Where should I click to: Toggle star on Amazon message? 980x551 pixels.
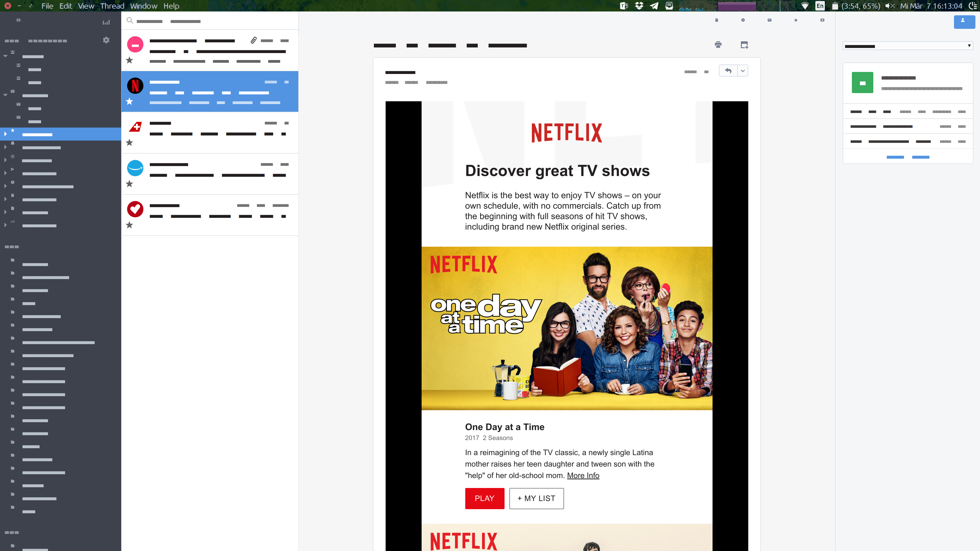(x=129, y=184)
